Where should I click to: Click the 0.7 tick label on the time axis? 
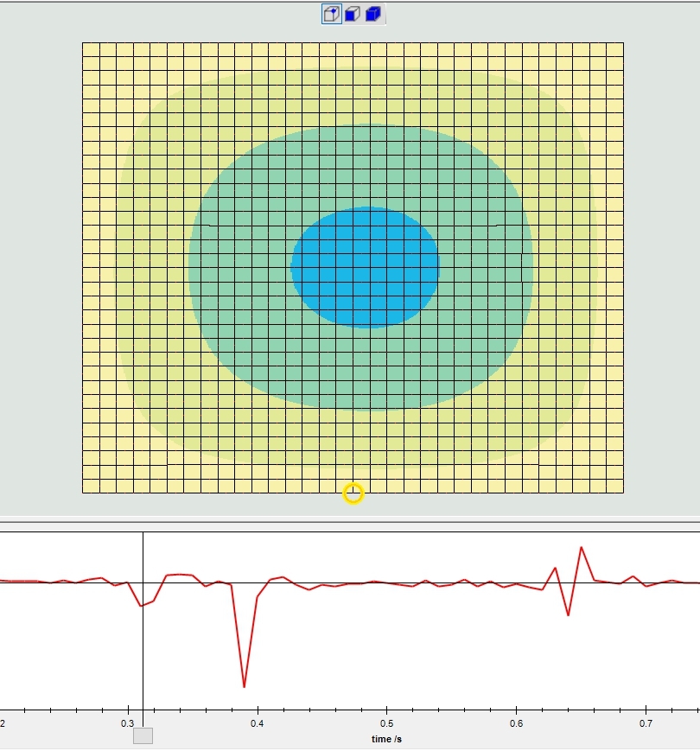click(x=646, y=723)
